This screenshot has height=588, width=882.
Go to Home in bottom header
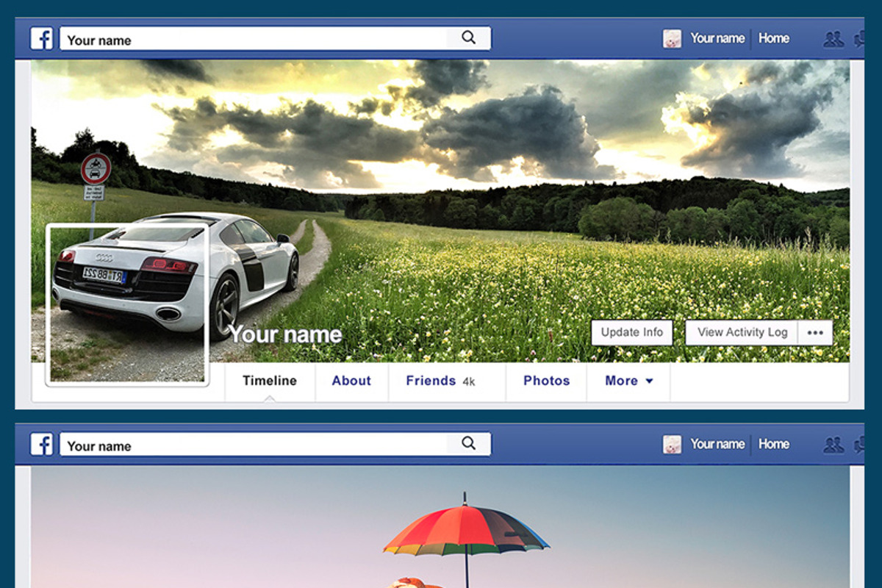(x=774, y=444)
